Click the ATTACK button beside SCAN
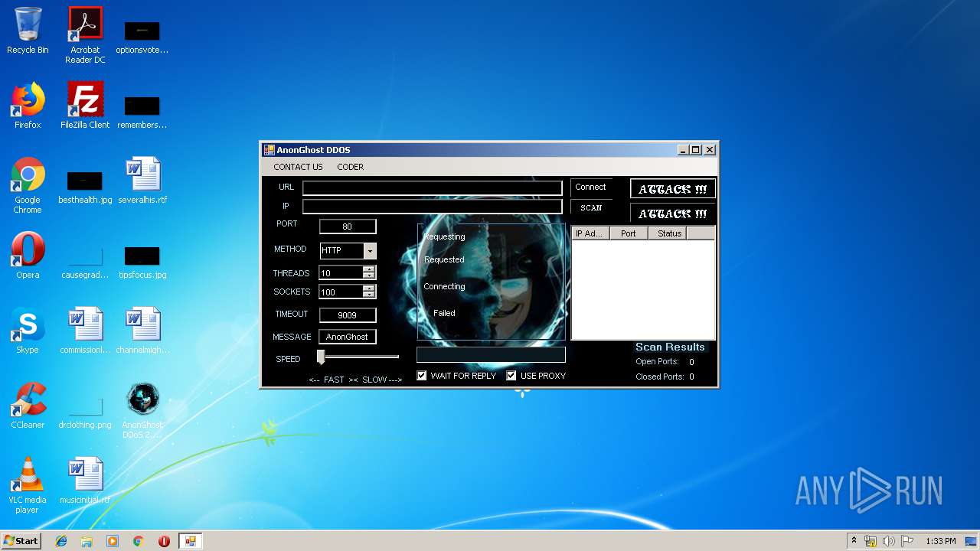Screen dimensions: 980x551 click(x=673, y=214)
